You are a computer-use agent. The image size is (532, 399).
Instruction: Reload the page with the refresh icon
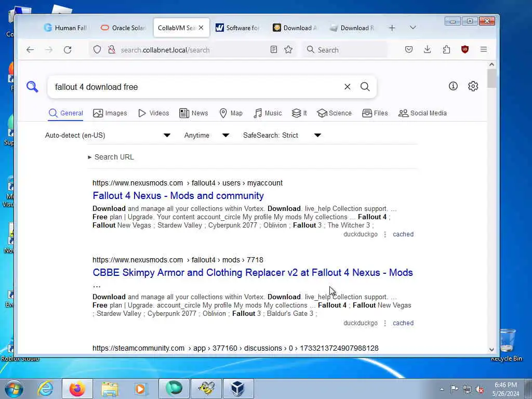68,50
